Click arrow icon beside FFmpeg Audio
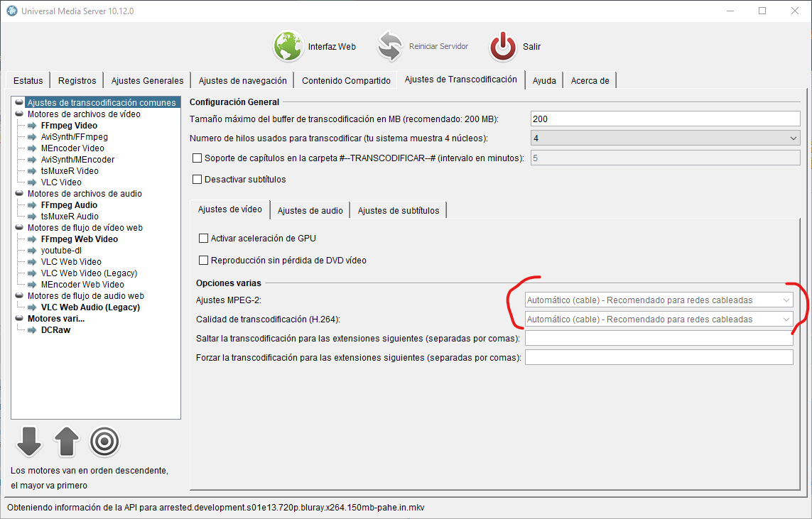812x519 pixels. [x=32, y=205]
